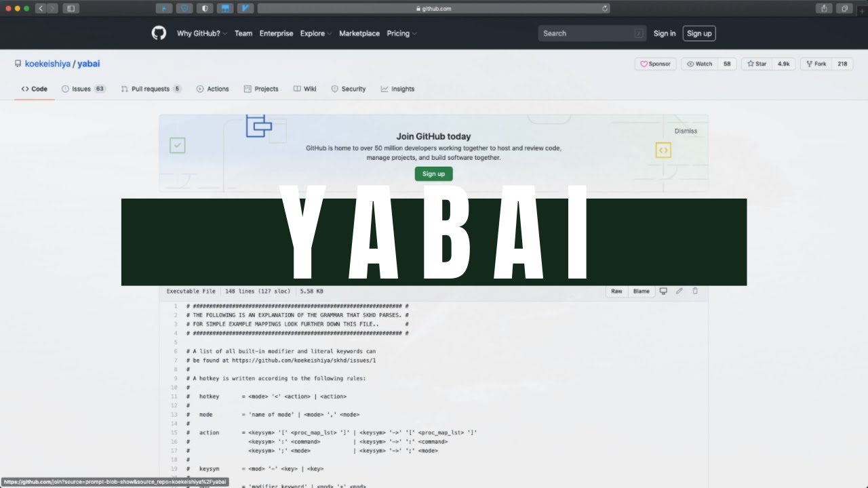Image resolution: width=868 pixels, height=488 pixels.
Task: Click Safari share icon
Action: (825, 8)
